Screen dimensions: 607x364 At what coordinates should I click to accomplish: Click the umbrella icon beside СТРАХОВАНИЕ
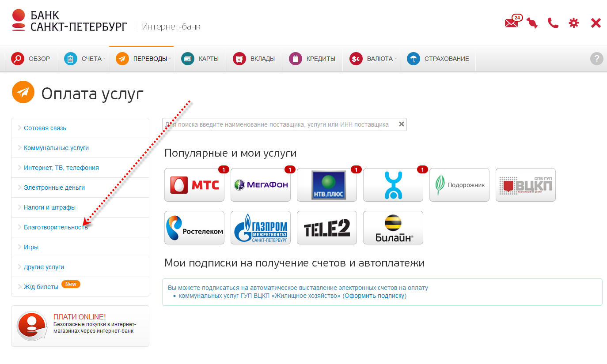(x=414, y=59)
